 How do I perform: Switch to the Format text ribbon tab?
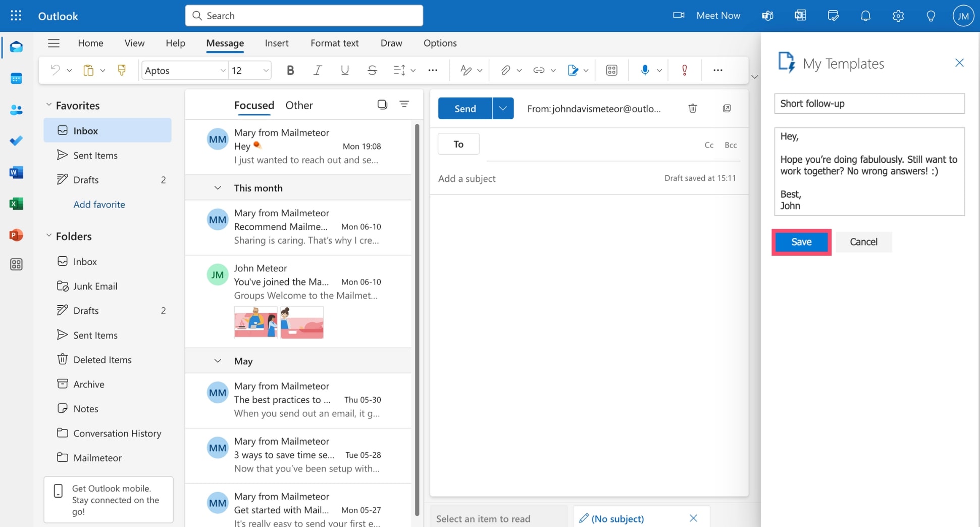(334, 43)
